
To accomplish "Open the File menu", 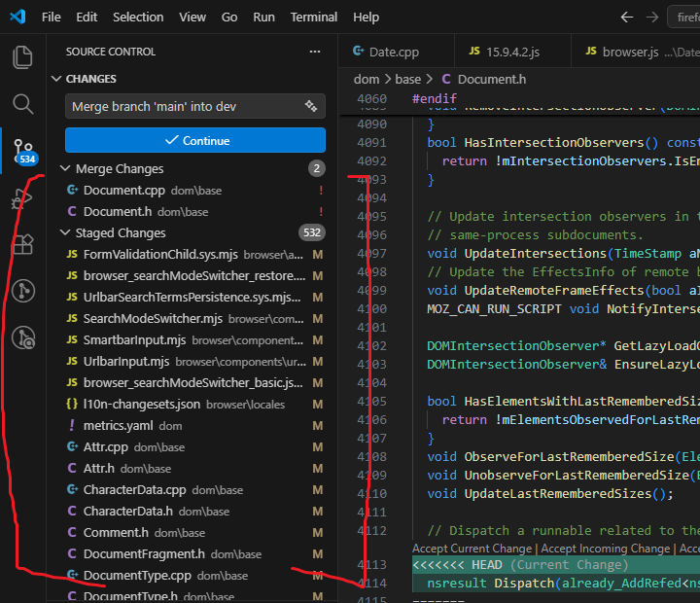I will point(51,17).
